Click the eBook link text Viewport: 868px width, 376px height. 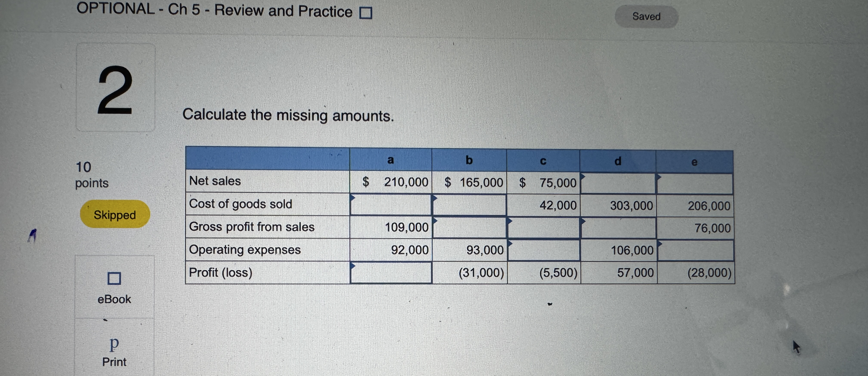coord(115,299)
